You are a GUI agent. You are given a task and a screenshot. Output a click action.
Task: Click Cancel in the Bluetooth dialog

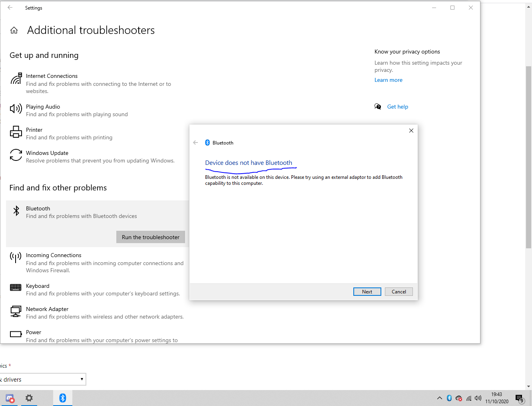tap(399, 292)
